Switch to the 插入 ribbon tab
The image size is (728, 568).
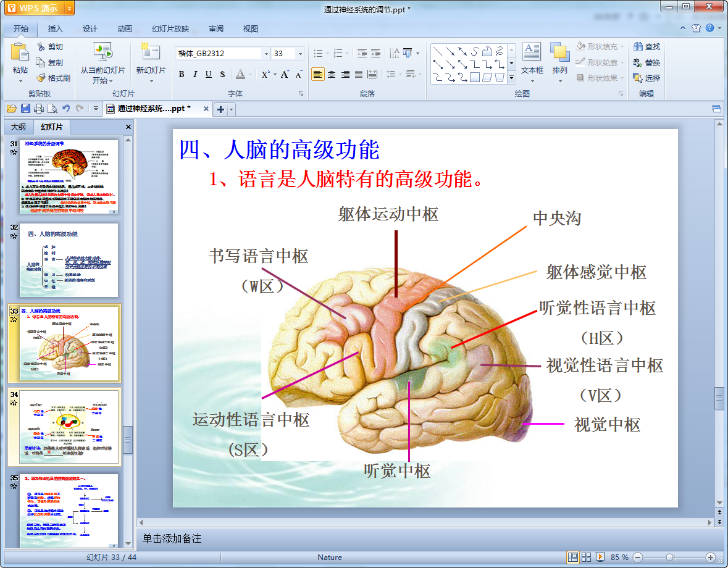(55, 29)
